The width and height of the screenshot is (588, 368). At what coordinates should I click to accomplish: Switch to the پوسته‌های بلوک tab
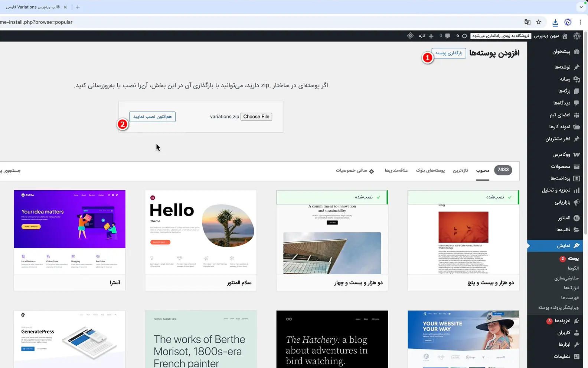point(430,171)
